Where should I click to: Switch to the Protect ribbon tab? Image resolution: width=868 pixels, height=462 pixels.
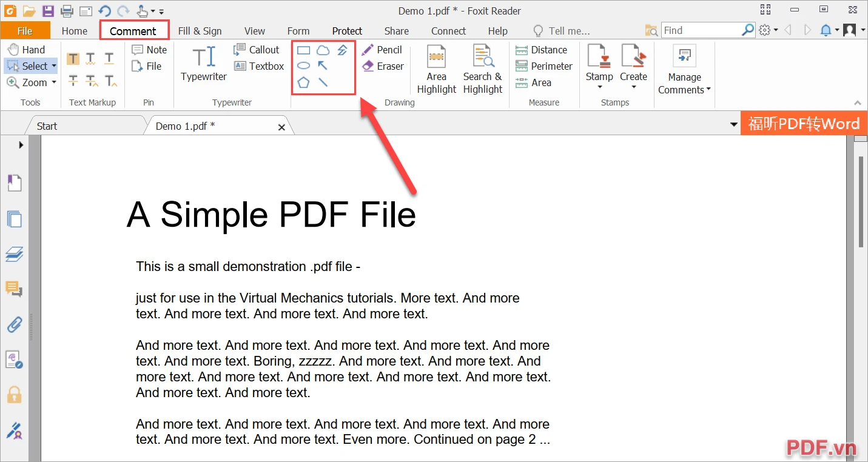coord(347,30)
